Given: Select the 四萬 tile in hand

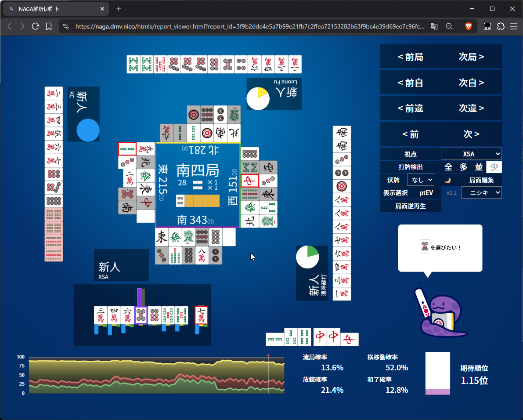Looking at the screenshot, I should tap(114, 315).
